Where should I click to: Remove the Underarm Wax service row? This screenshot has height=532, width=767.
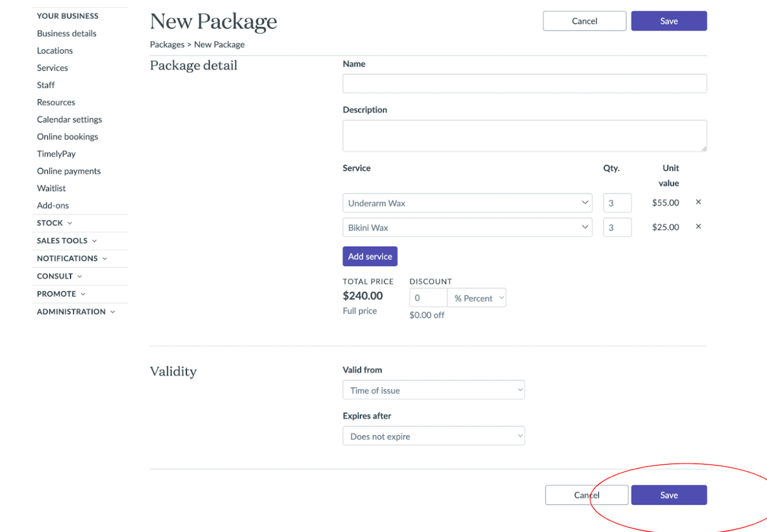(x=698, y=202)
